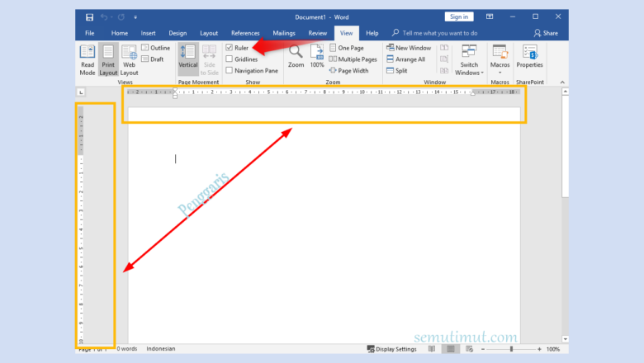Open the Layout tab
Viewport: 644px width, 363px height.
tap(209, 33)
